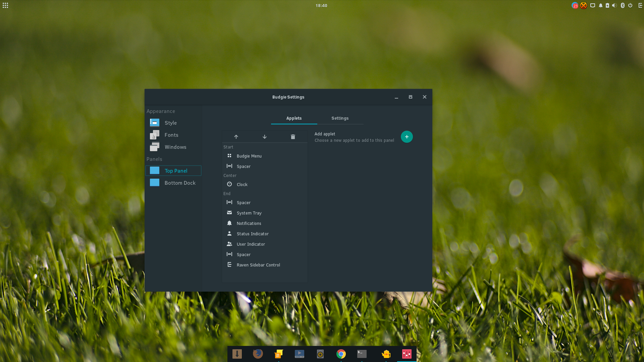
Task: Maximize the Budgie Settings window
Action: [x=411, y=97]
